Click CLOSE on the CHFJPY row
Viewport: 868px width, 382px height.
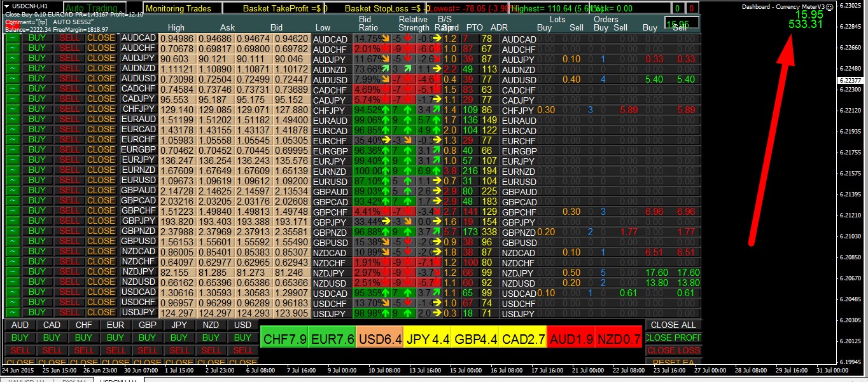point(101,109)
